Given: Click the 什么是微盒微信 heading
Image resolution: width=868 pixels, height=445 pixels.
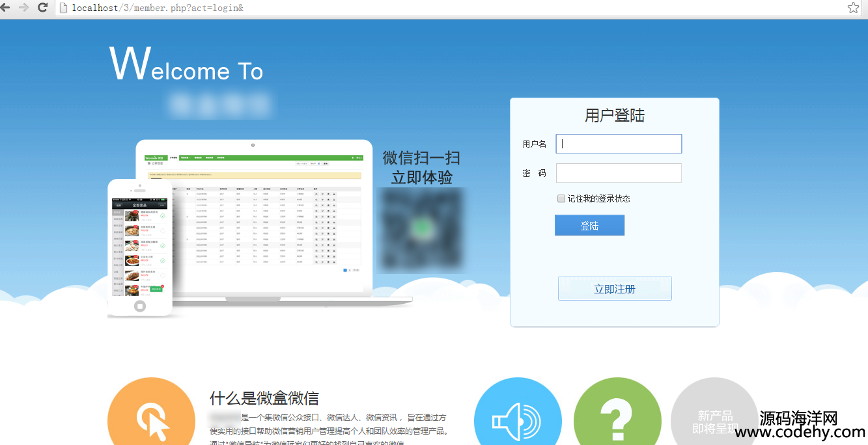Looking at the screenshot, I should pos(264,398).
